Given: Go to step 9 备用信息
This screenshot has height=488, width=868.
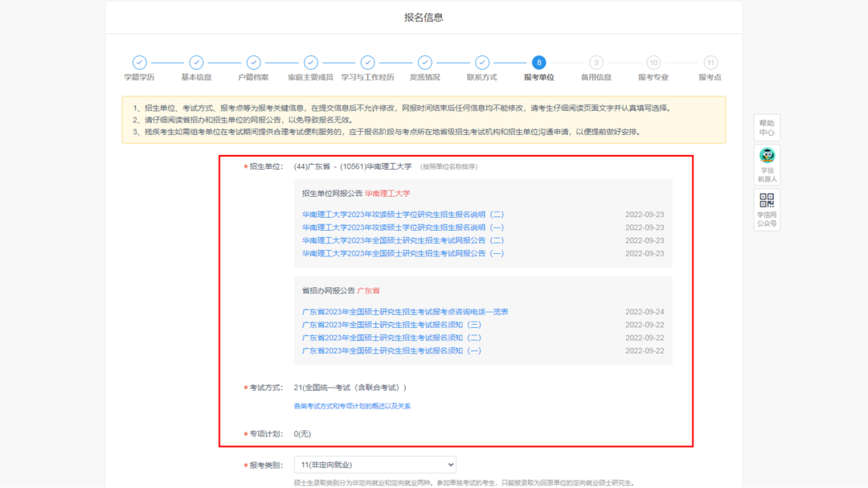Looking at the screenshot, I should [596, 63].
